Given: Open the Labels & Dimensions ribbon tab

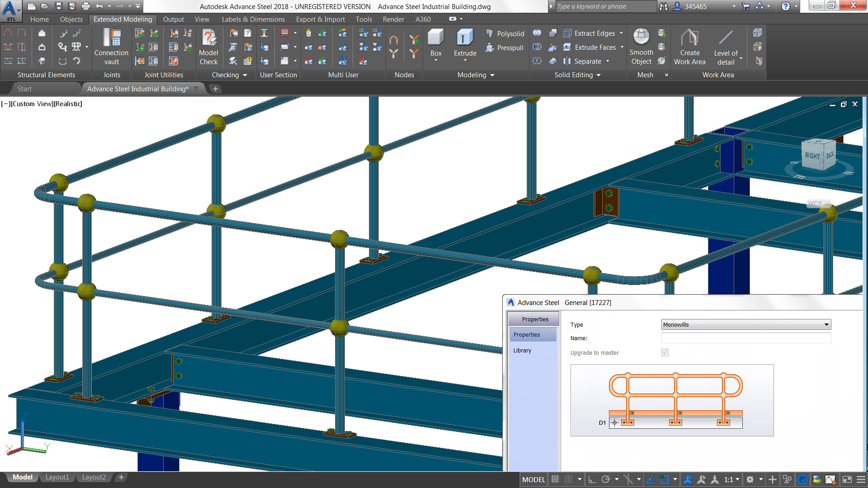Looking at the screenshot, I should 253,19.
